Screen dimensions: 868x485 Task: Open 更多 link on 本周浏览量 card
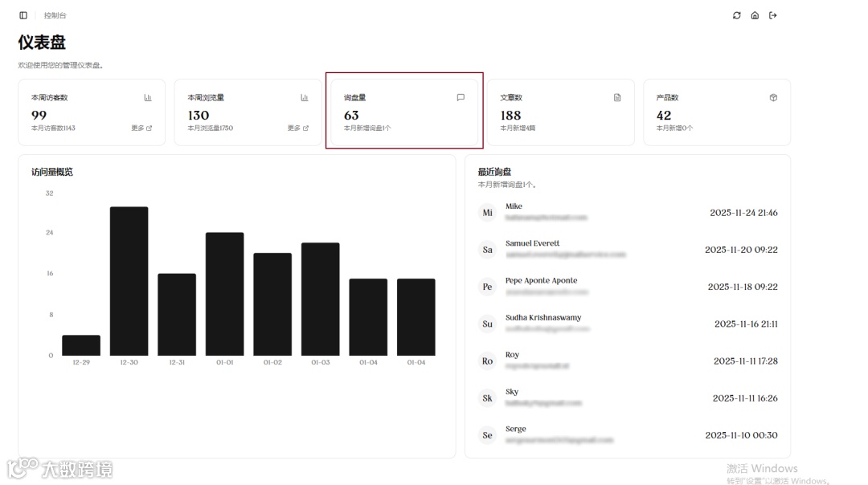[x=298, y=128]
